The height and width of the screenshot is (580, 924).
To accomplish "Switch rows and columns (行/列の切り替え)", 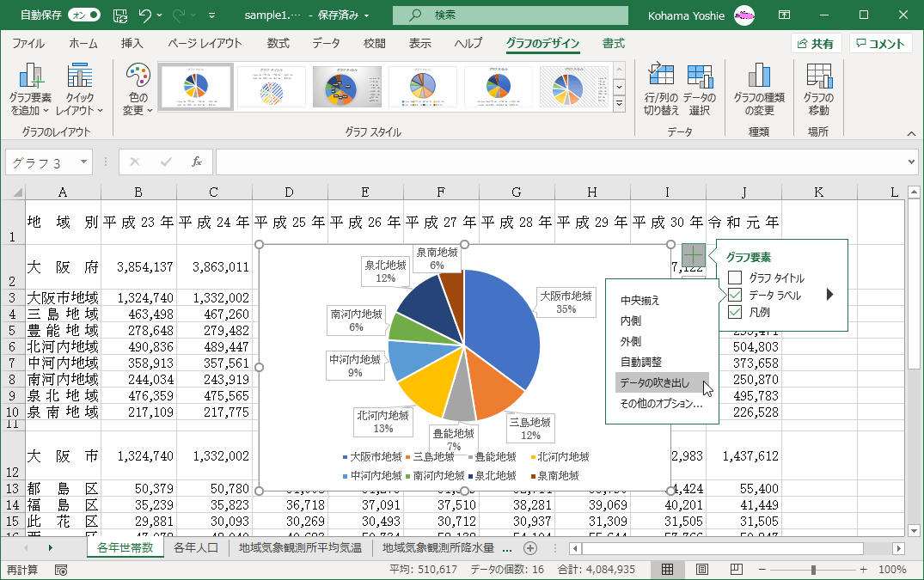I will [661, 89].
